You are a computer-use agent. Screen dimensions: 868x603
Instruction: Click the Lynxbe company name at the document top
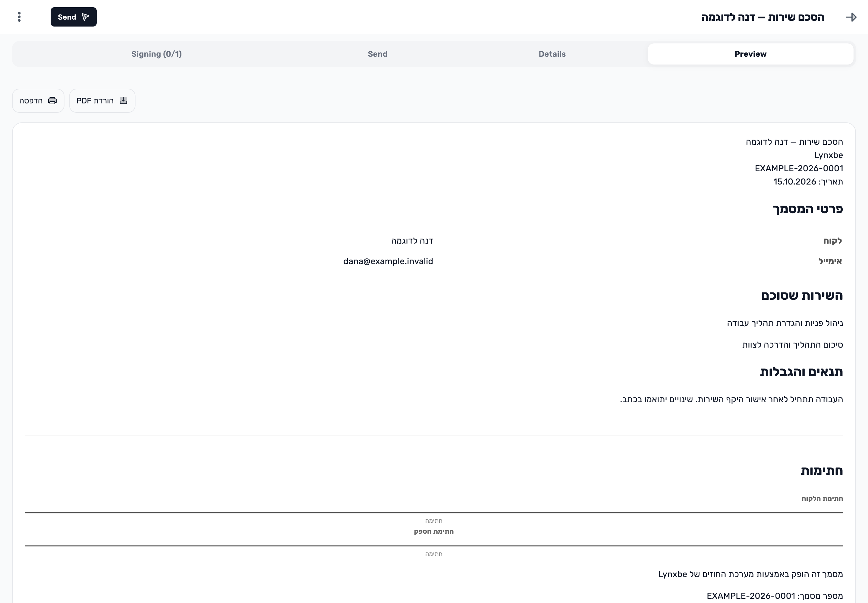(x=828, y=155)
